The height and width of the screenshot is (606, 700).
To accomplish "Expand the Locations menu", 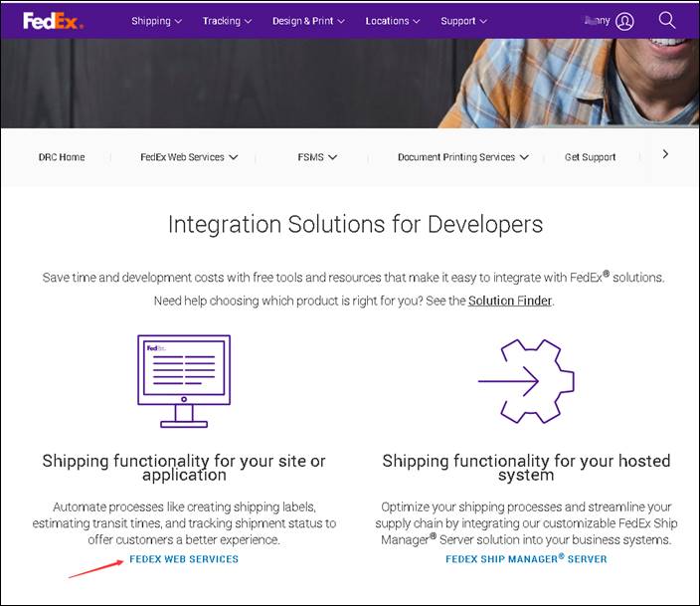I will pos(393,21).
